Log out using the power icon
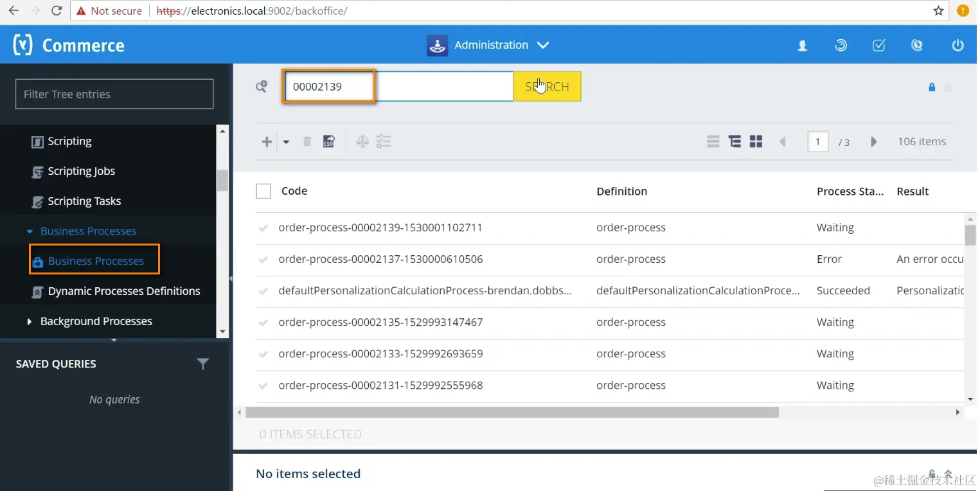This screenshot has height=491, width=980. [958, 45]
